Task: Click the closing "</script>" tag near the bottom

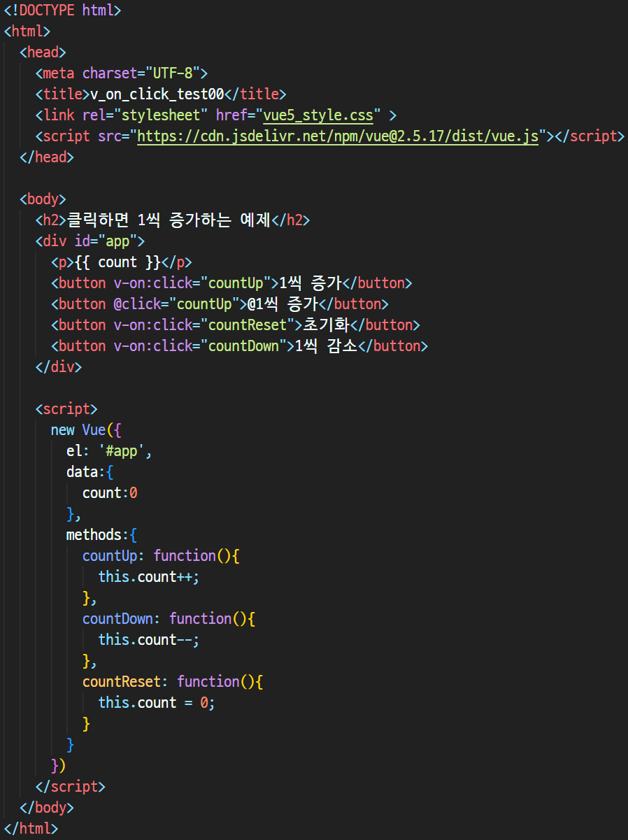Action: click(70, 787)
